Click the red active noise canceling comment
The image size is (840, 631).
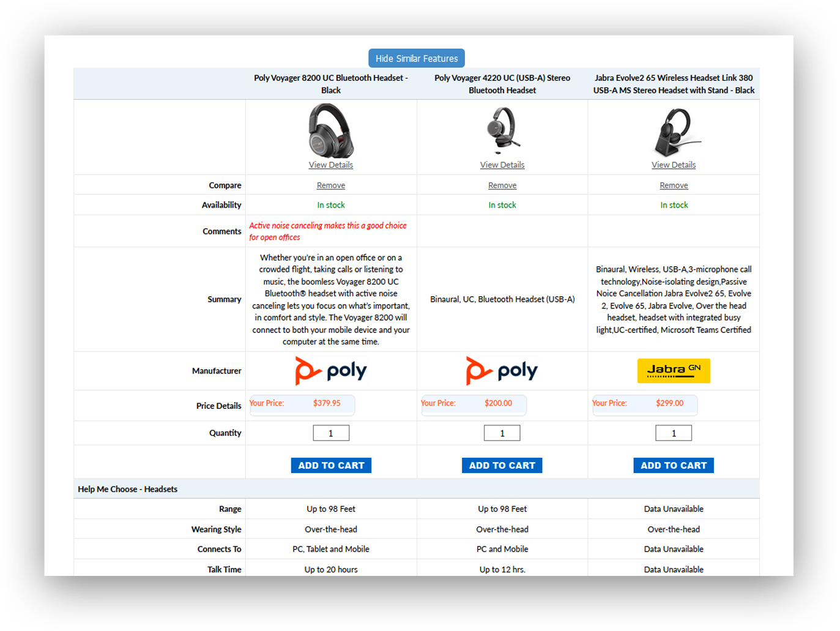[328, 231]
